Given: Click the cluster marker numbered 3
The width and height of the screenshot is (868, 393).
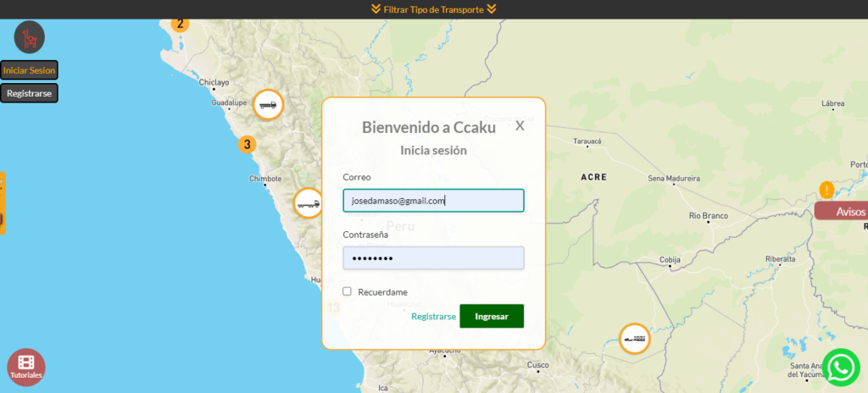Looking at the screenshot, I should 247,144.
